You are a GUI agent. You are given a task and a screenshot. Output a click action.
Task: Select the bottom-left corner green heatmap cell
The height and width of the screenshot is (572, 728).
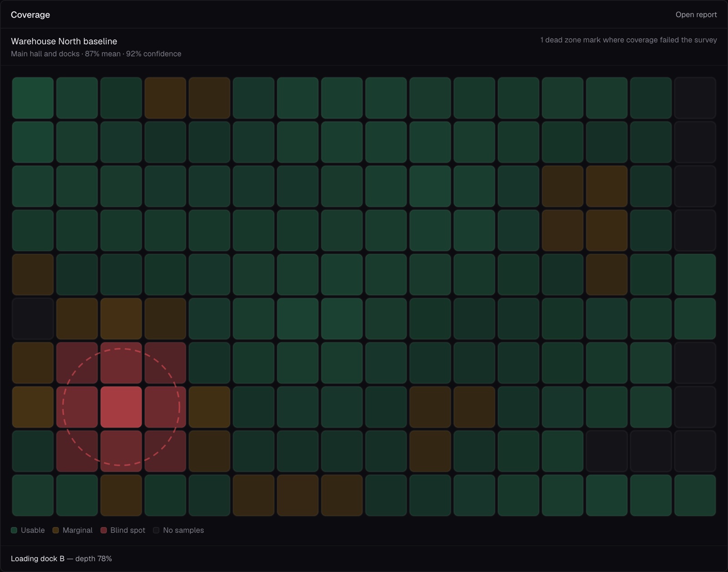pos(33,495)
